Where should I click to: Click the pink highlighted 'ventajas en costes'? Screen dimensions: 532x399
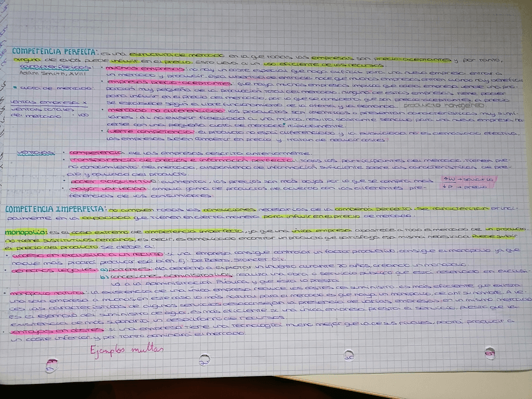57,330
